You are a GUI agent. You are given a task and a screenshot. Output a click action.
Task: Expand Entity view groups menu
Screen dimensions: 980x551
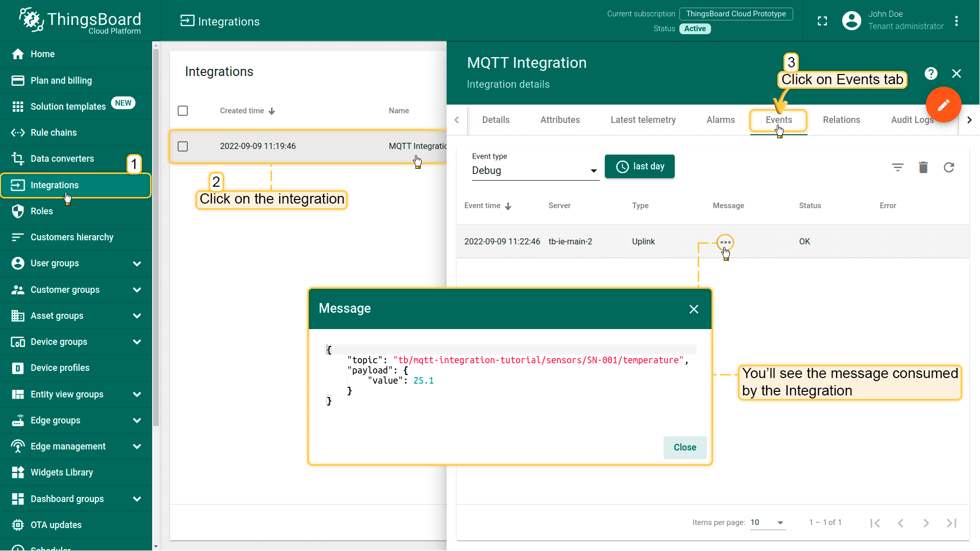(x=137, y=394)
